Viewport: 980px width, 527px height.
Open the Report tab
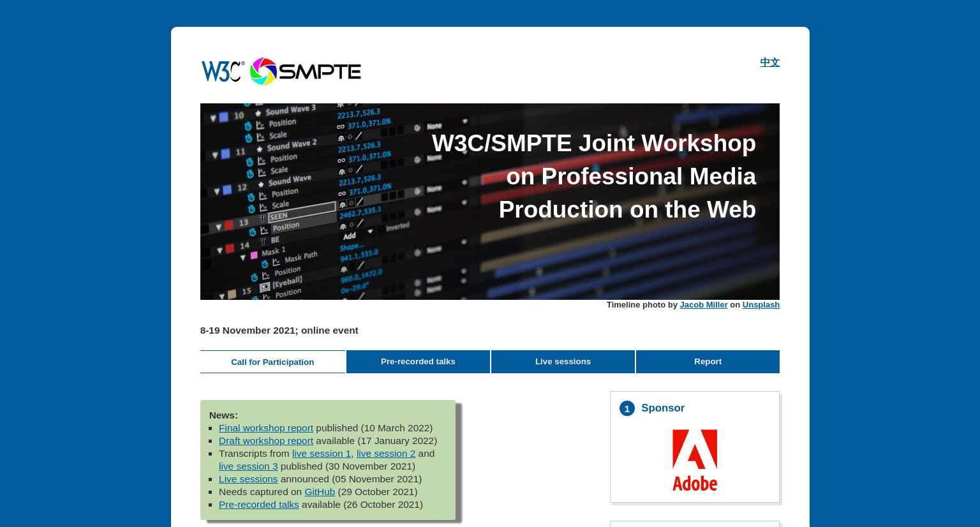[x=708, y=362]
